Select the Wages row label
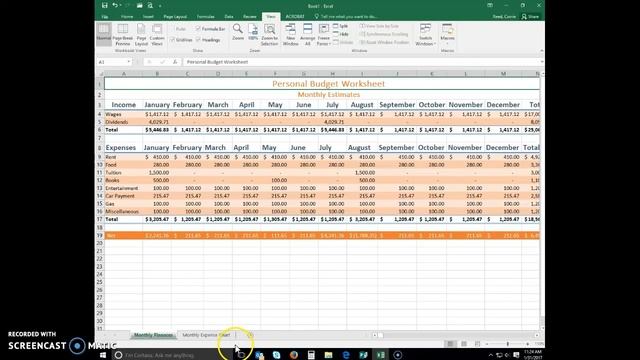 pyautogui.click(x=123, y=114)
